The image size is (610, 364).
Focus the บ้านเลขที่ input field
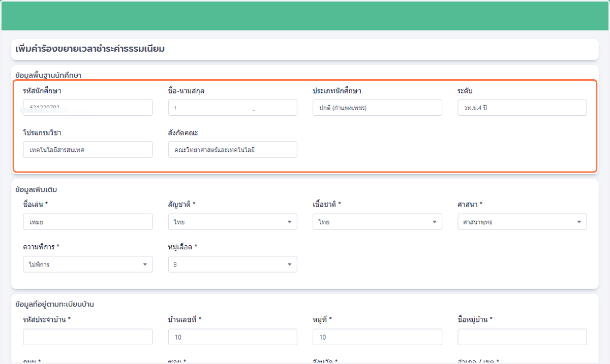[232, 337]
